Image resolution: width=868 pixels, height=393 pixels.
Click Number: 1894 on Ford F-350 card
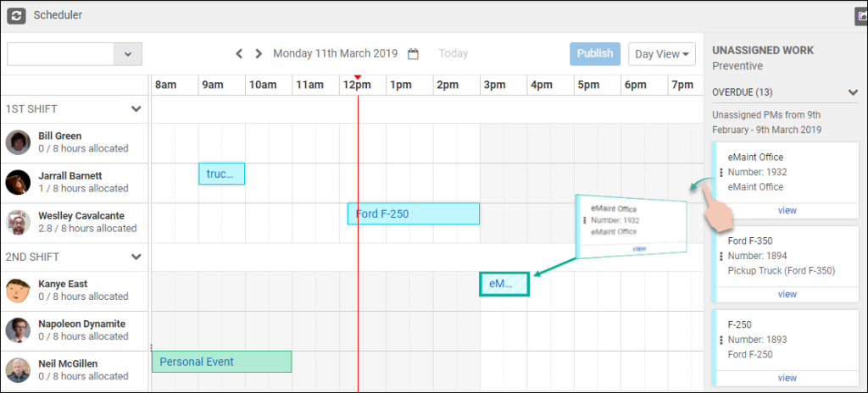click(x=757, y=256)
